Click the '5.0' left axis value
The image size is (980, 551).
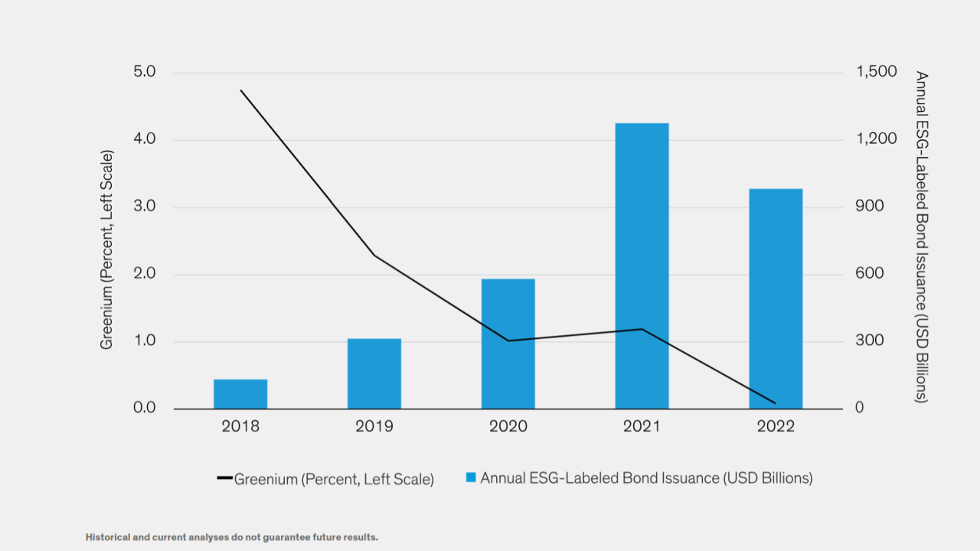[x=145, y=72]
